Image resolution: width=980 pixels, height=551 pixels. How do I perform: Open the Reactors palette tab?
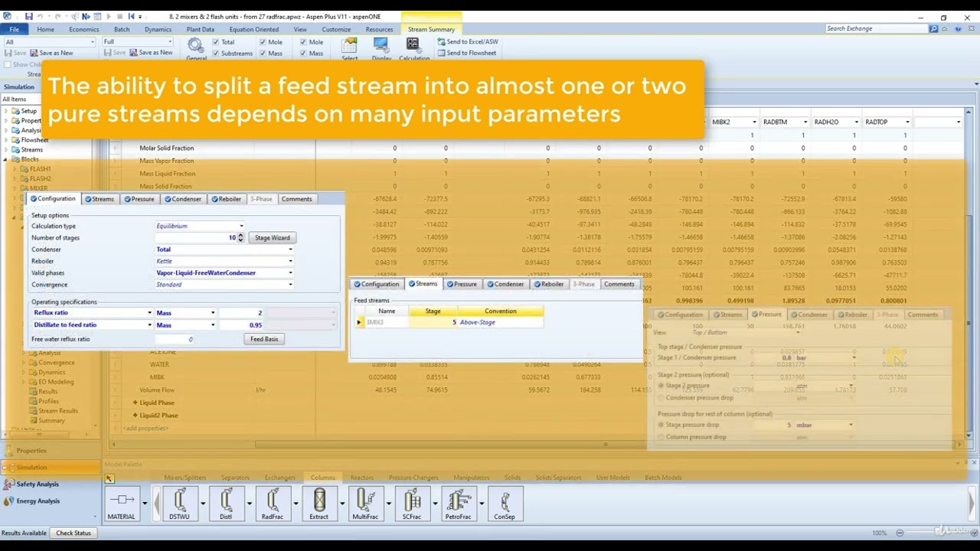pos(362,478)
